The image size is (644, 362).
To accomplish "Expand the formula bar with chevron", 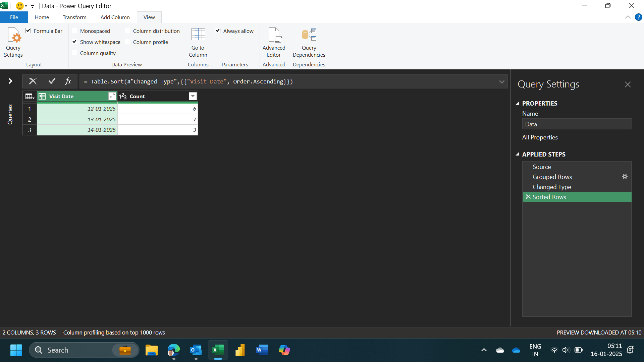I will click(502, 82).
